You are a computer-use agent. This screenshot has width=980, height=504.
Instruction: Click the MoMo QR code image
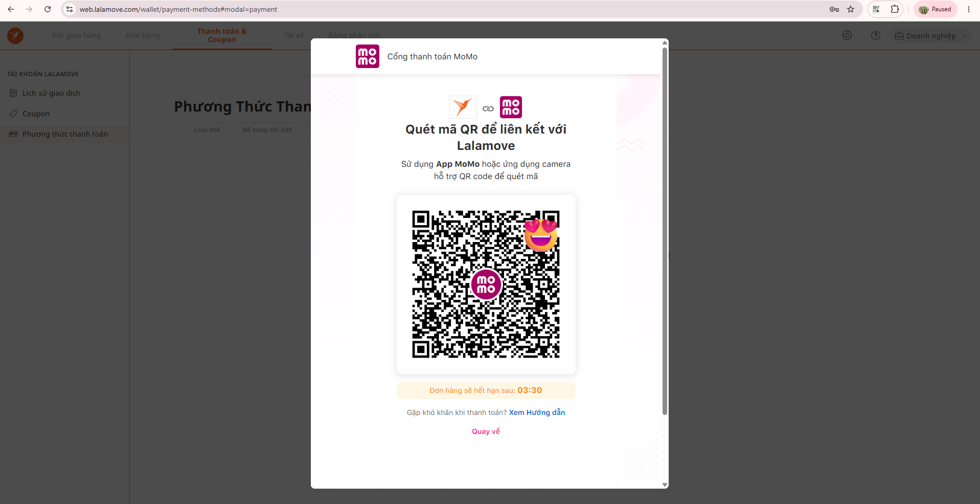tap(486, 284)
